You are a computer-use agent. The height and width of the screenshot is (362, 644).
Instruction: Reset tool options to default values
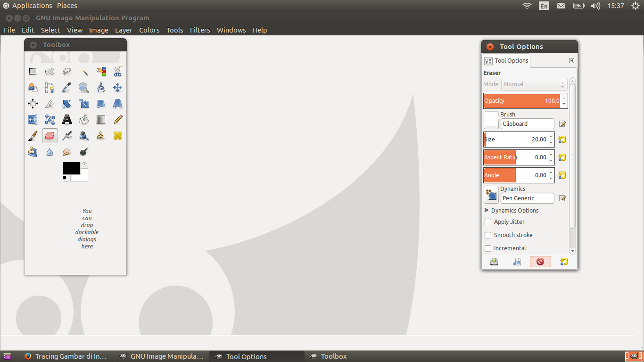pyautogui.click(x=564, y=262)
